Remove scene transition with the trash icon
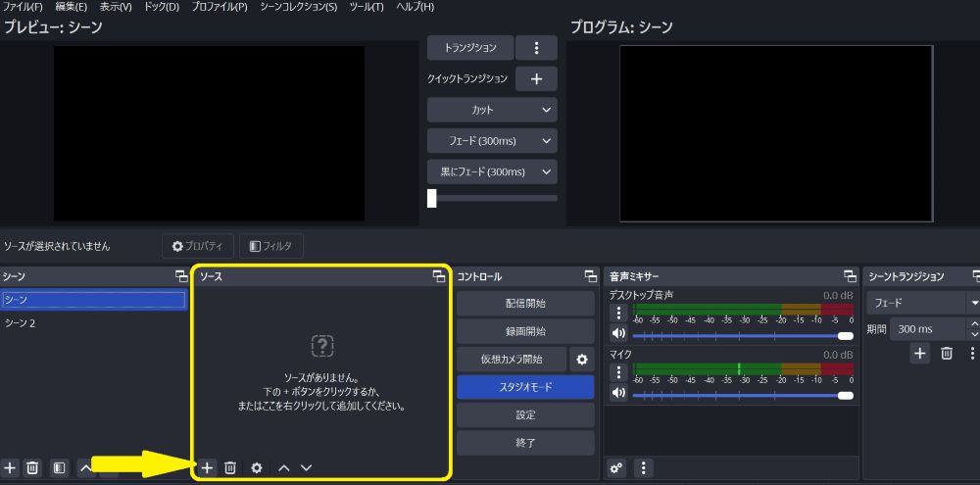This screenshot has width=980, height=485. pyautogui.click(x=947, y=353)
